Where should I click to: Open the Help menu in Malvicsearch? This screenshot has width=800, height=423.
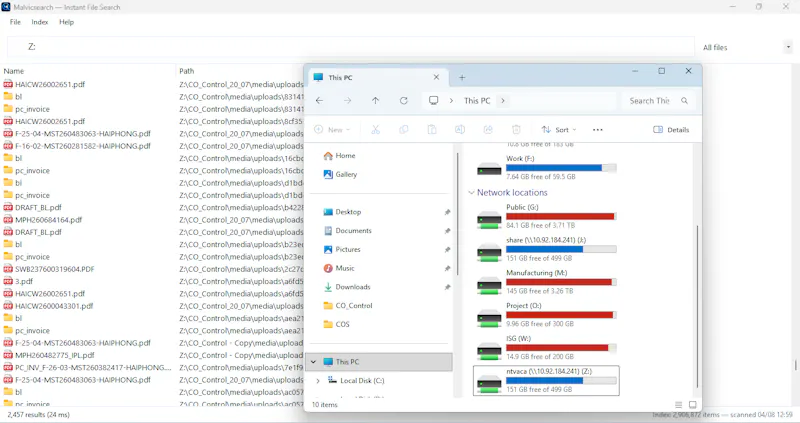click(x=66, y=22)
